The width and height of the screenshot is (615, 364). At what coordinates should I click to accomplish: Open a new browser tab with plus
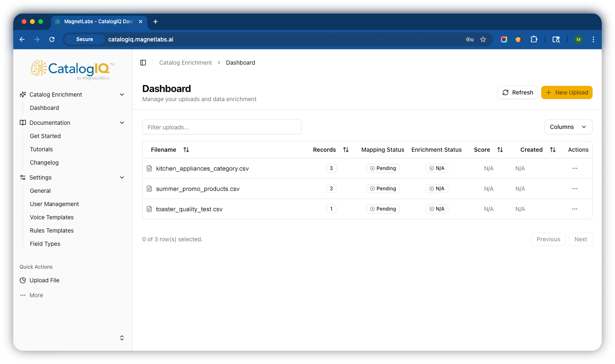tap(156, 22)
